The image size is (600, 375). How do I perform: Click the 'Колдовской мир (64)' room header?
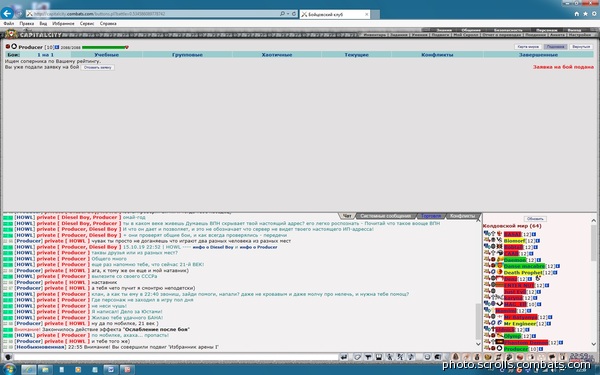coord(512,226)
